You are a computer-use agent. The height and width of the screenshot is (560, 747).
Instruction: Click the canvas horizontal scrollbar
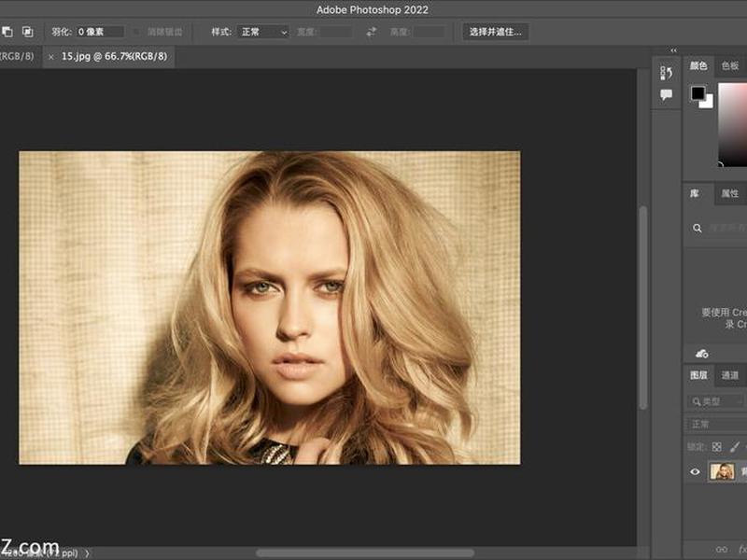click(365, 553)
